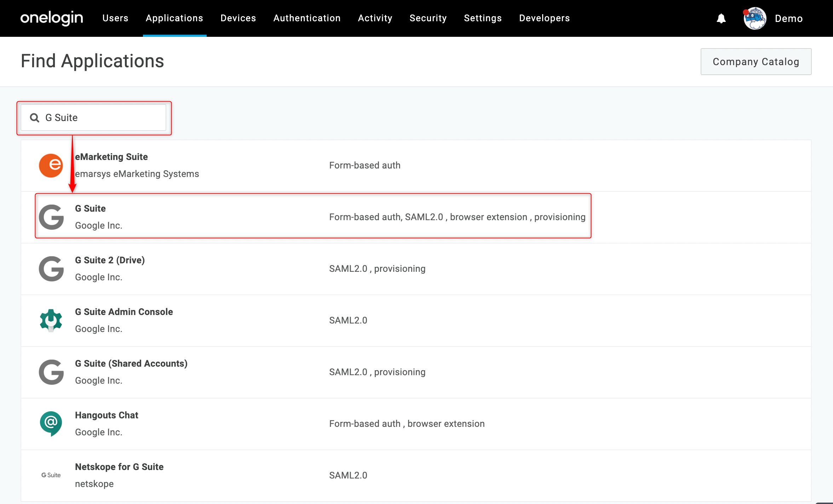Select the G Suite (Shared Accounts) application
The width and height of the screenshot is (833, 504).
coord(416,372)
